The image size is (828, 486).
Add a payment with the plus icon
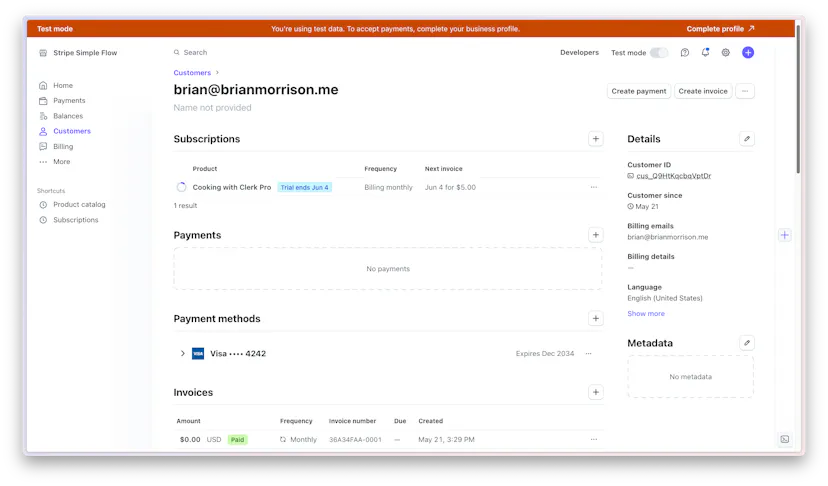[596, 235]
